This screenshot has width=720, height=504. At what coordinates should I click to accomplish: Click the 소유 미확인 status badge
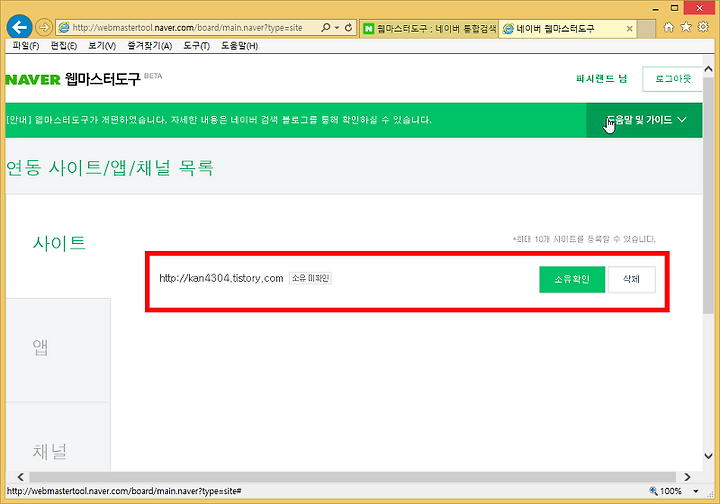(310, 278)
